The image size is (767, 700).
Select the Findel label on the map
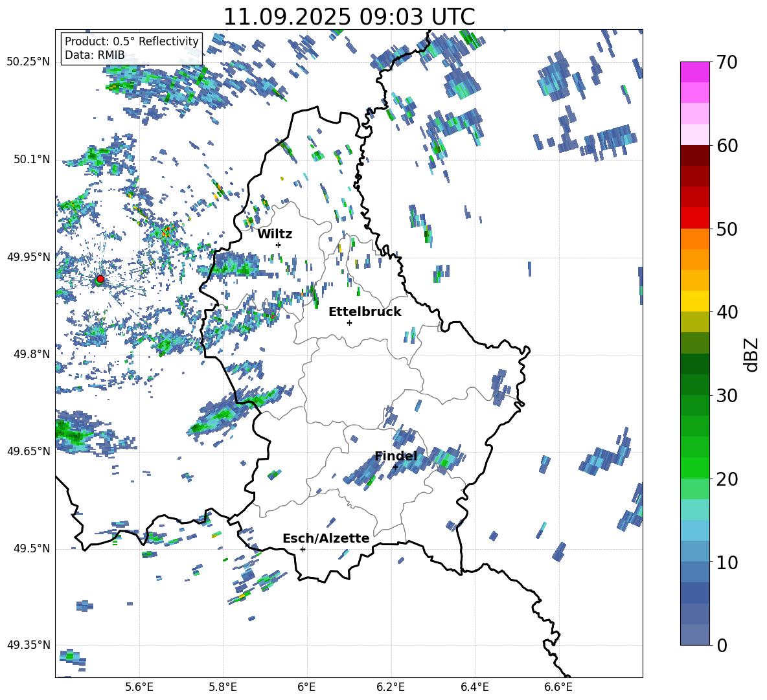pos(396,456)
